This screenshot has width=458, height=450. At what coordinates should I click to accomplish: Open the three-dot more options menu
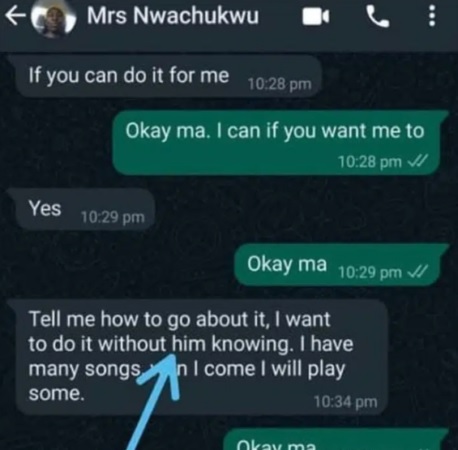coord(432,16)
